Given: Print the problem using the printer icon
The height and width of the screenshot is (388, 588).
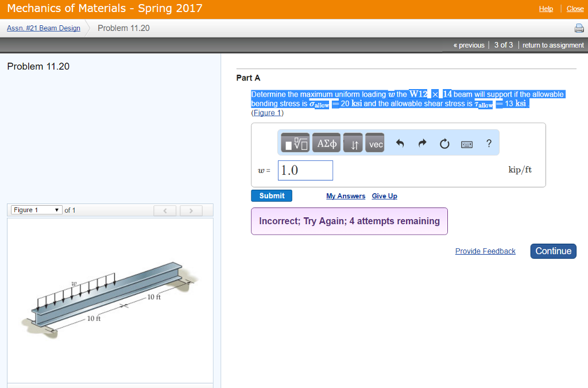Looking at the screenshot, I should pos(579,28).
